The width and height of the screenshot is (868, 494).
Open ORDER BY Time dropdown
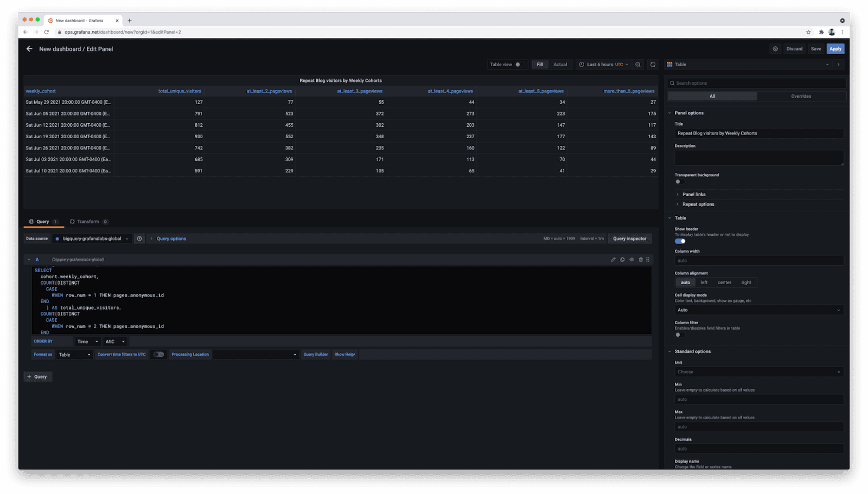point(87,342)
